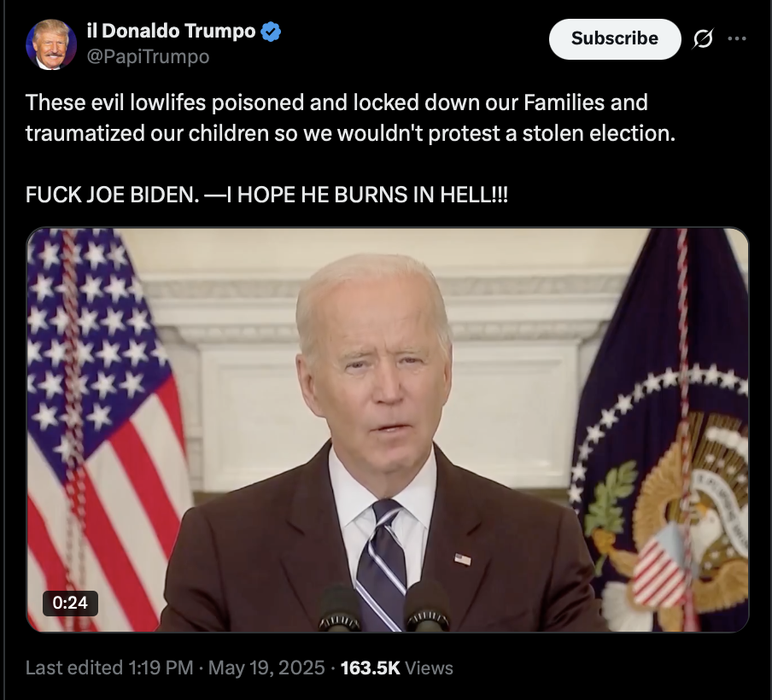Click the Grok explain-post icon
Image resolution: width=772 pixels, height=700 pixels.
pyautogui.click(x=703, y=38)
